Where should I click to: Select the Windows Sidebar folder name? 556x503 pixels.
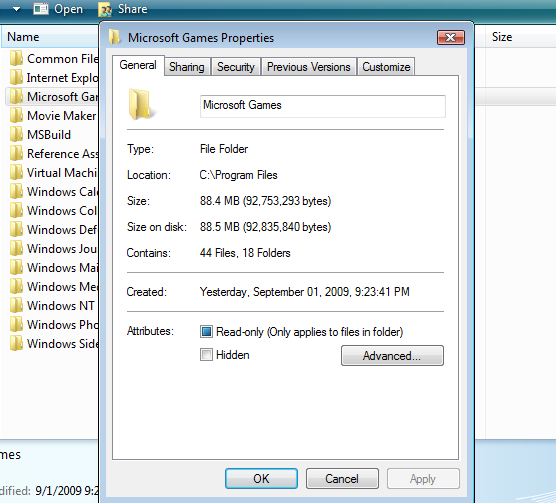click(63, 343)
